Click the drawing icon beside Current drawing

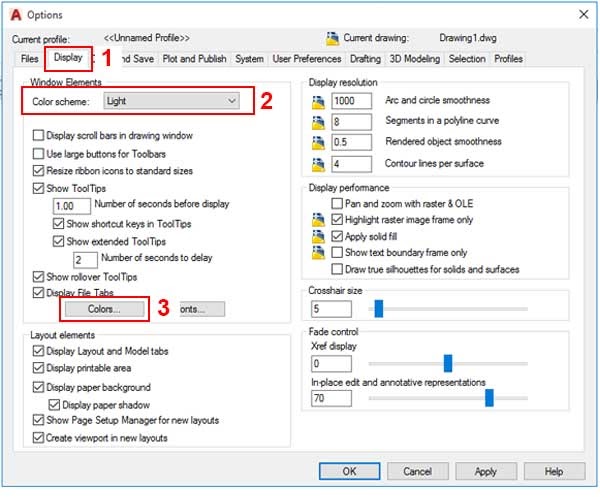click(332, 39)
